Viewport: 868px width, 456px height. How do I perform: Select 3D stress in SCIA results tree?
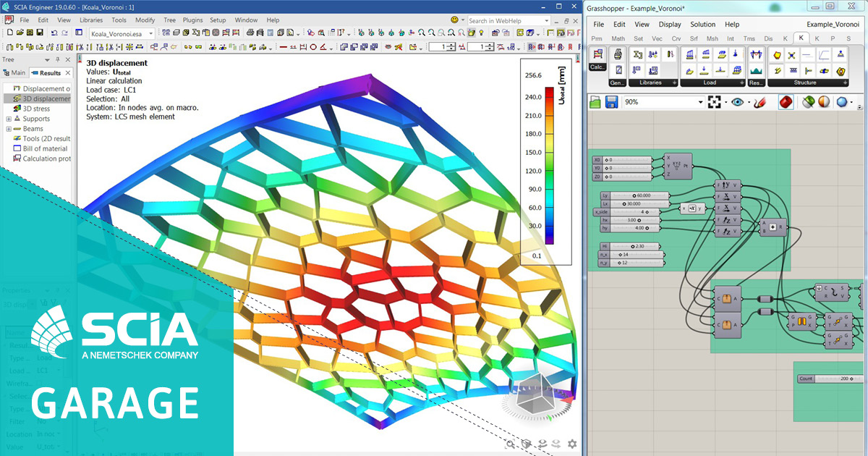(x=36, y=109)
